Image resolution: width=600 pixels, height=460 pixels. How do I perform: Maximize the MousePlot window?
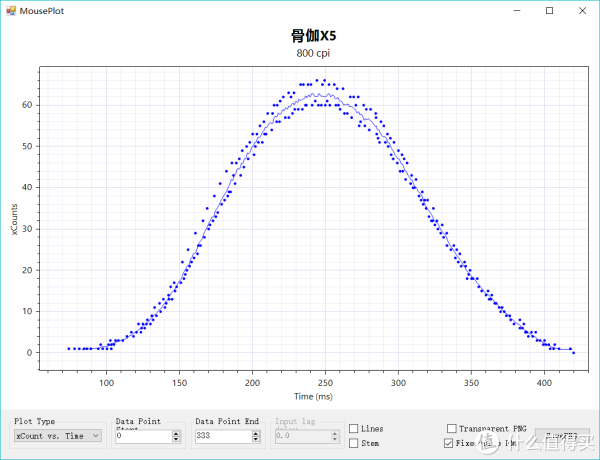click(549, 11)
